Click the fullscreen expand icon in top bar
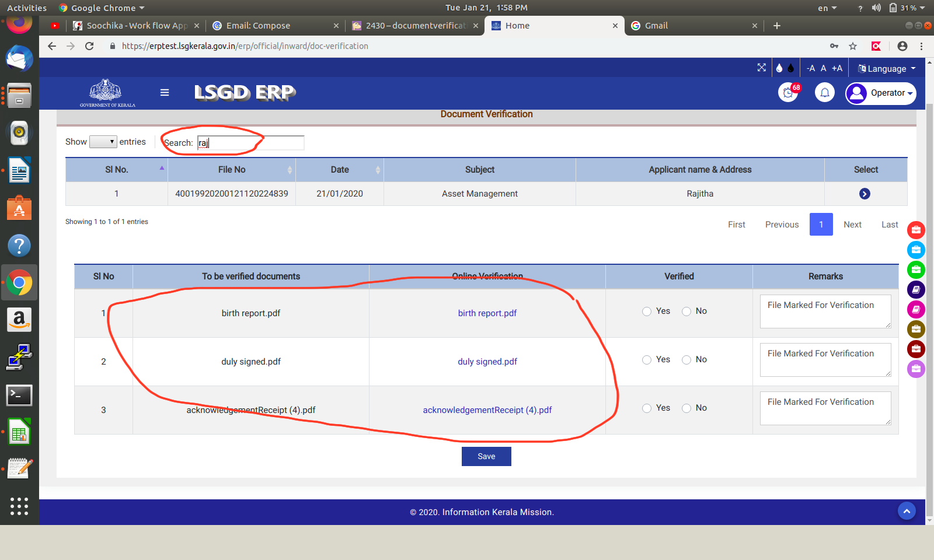Screen dimensions: 934x560 [761, 68]
